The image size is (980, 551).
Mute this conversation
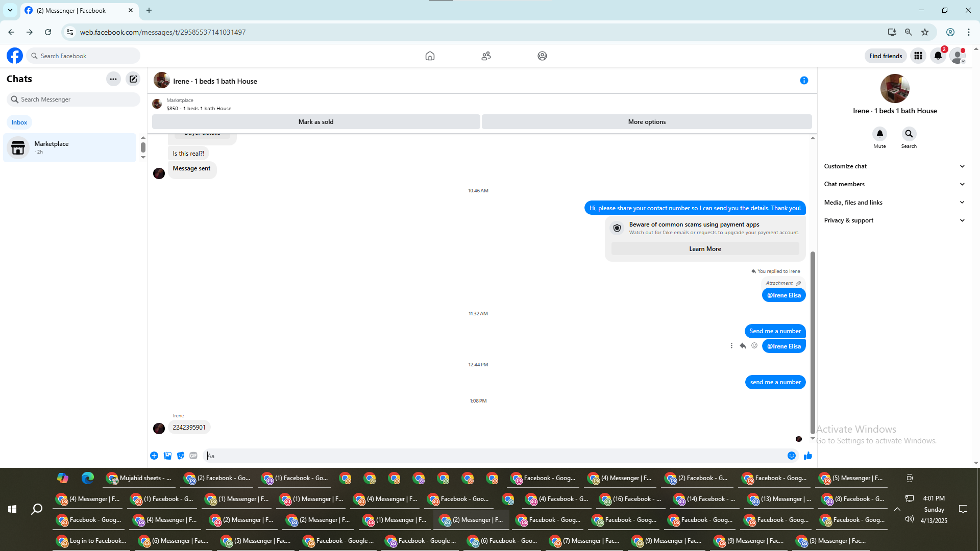879,134
